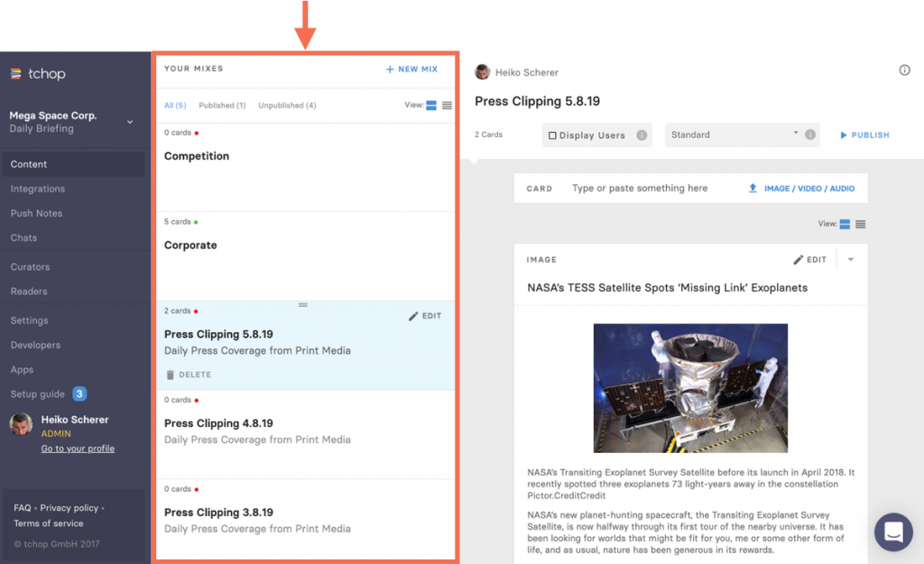Open info icon at top right
924x564 pixels.
pyautogui.click(x=904, y=70)
